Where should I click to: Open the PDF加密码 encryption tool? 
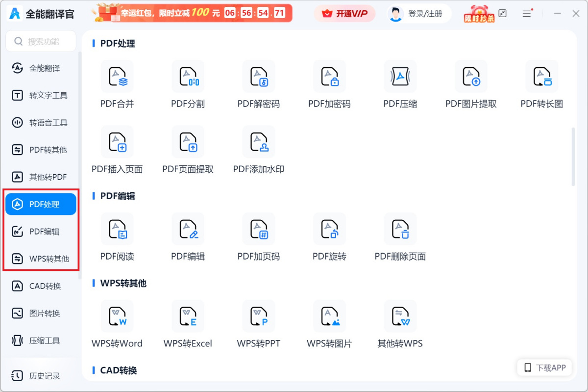coord(329,83)
